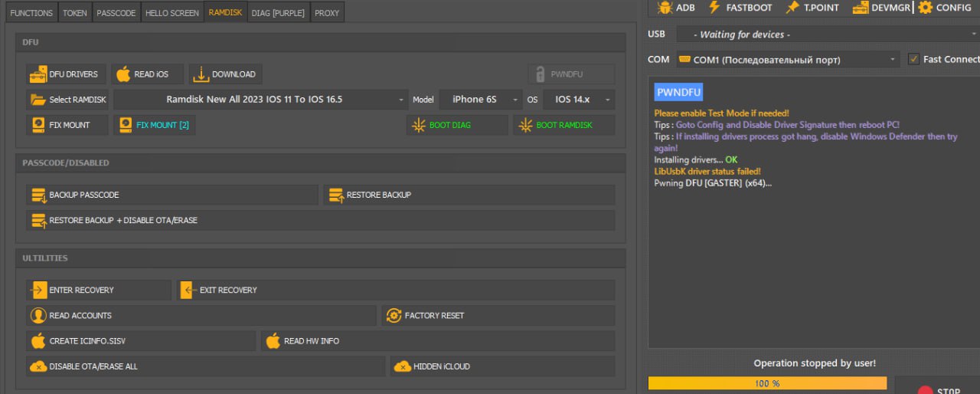Click the EXIT RECOVERY arrow icon
980x394 pixels.
pyautogui.click(x=188, y=290)
